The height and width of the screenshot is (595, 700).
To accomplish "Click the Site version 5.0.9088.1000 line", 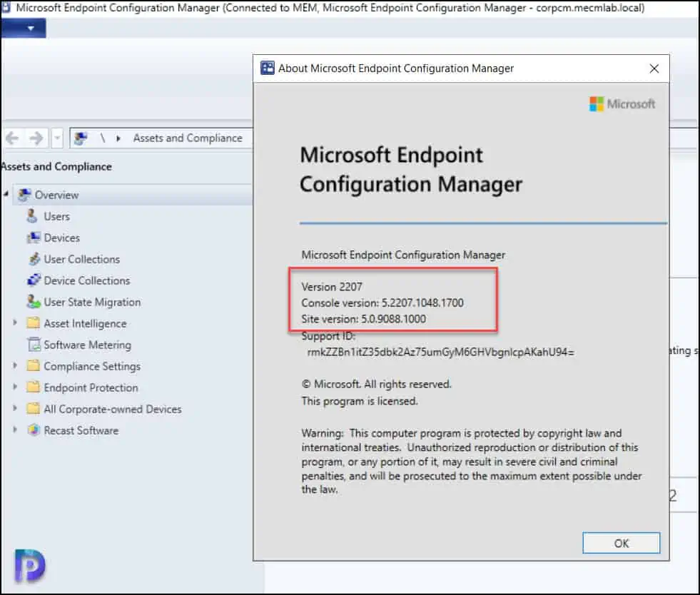I will pyautogui.click(x=363, y=319).
